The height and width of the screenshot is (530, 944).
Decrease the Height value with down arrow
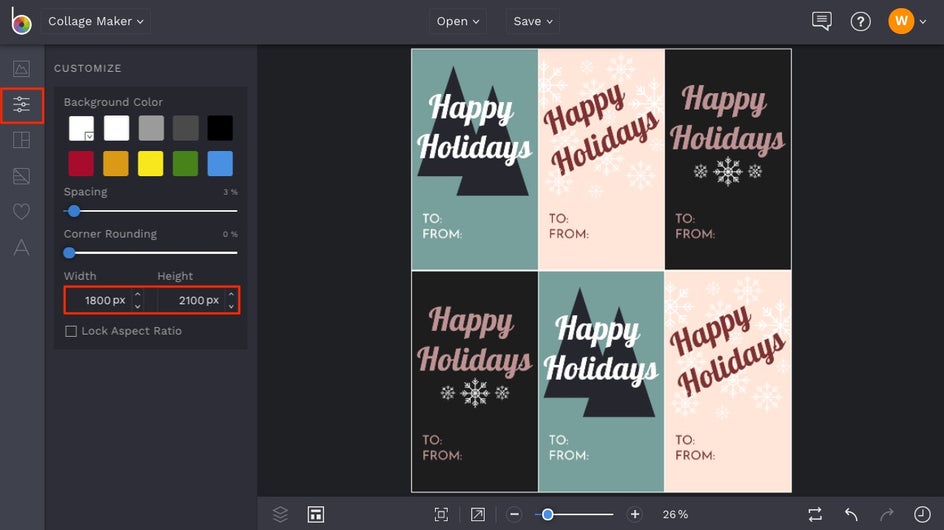(x=231, y=306)
